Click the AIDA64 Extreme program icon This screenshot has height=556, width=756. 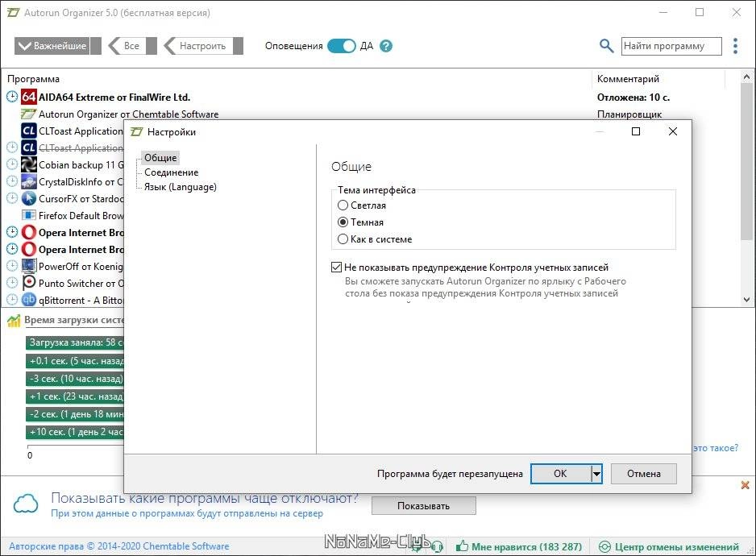28,97
